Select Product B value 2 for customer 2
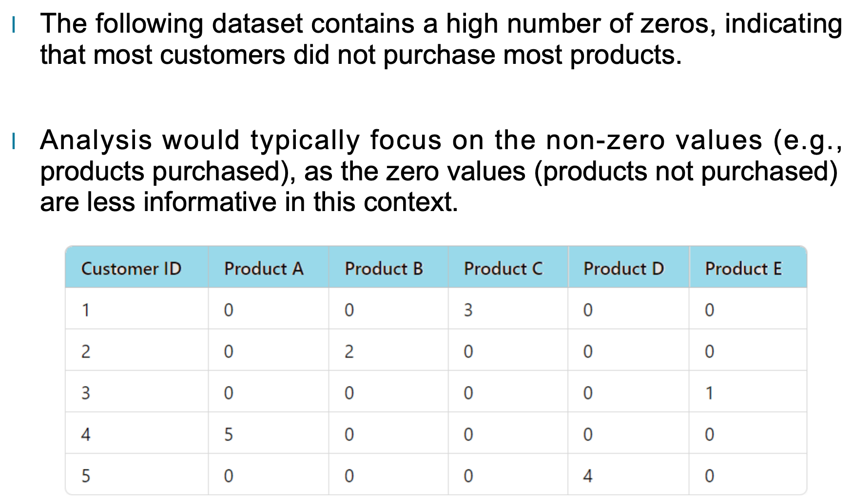Viewport: 853px width, 504px height. [349, 351]
